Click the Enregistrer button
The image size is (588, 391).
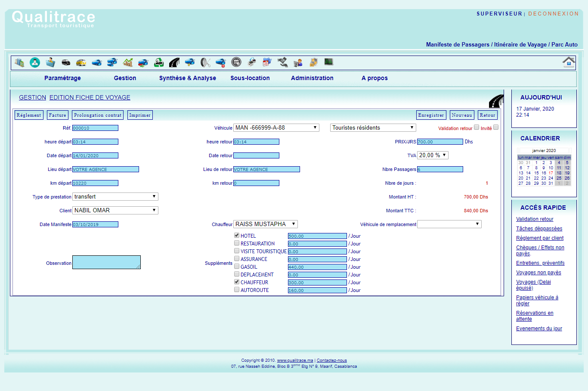[x=431, y=115]
